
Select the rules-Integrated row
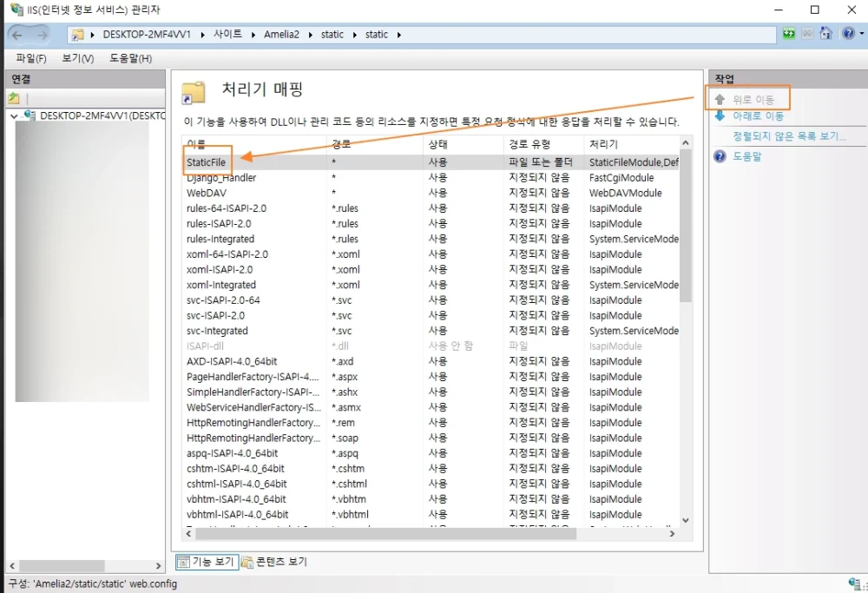[431, 239]
